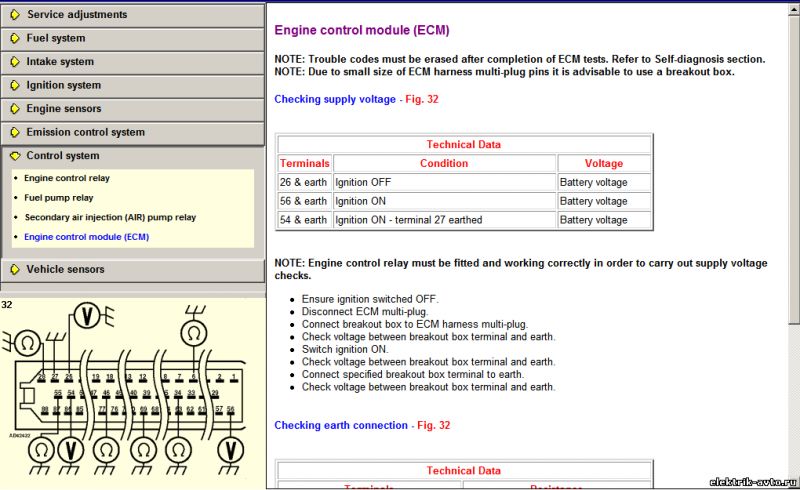Screen dimensions: 800x490
Task: Click the vertical scrollbar of the content pane
Action: 794,245
